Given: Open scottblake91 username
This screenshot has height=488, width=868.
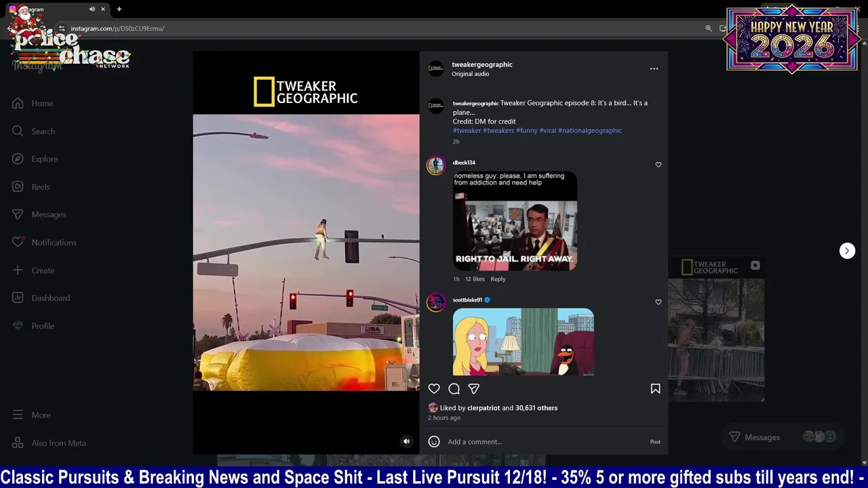Looking at the screenshot, I should [467, 300].
